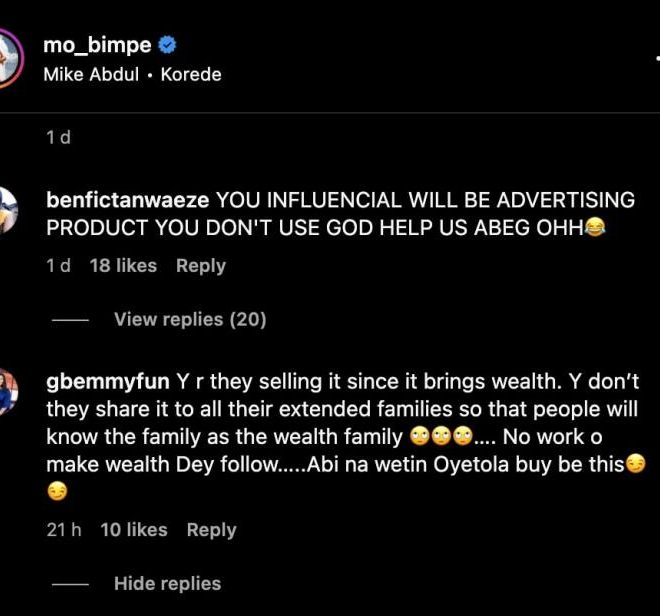The height and width of the screenshot is (616, 660).
Task: Reply to benfictanwaeze's comment
Action: coord(201,266)
